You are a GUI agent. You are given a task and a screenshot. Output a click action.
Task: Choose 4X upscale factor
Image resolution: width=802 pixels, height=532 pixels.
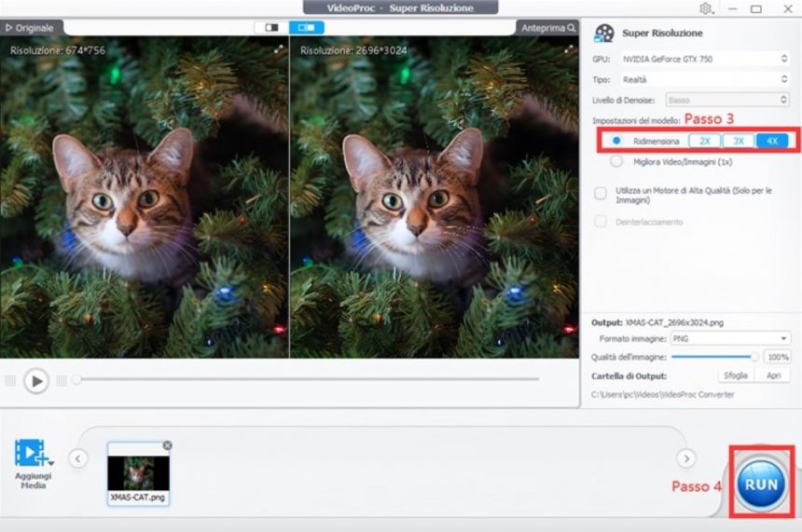pos(772,141)
